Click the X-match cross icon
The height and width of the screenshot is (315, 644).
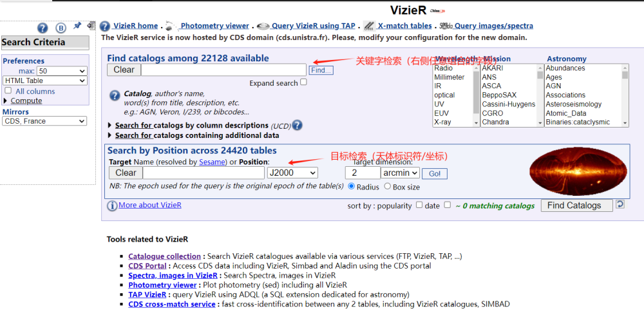pos(369,26)
